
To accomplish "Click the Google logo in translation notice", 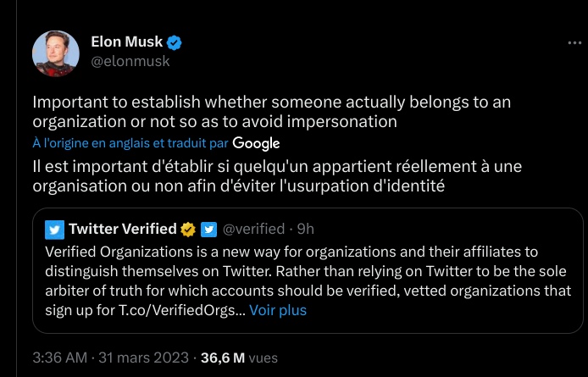I will [256, 143].
